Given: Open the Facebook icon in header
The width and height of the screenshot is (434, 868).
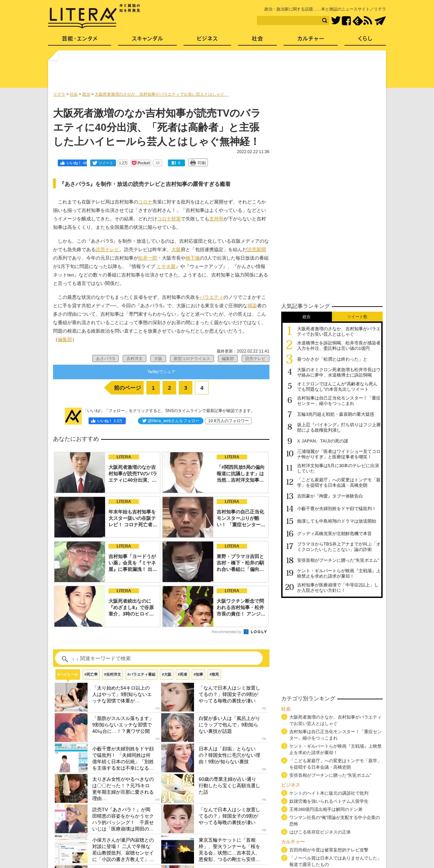Looking at the screenshot, I should 346,21.
